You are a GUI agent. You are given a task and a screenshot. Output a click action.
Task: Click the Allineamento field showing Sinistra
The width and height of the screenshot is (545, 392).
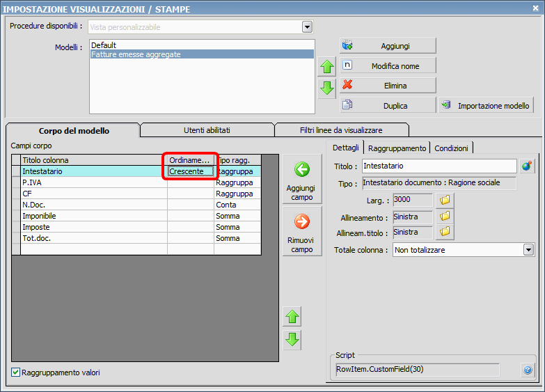coord(413,217)
